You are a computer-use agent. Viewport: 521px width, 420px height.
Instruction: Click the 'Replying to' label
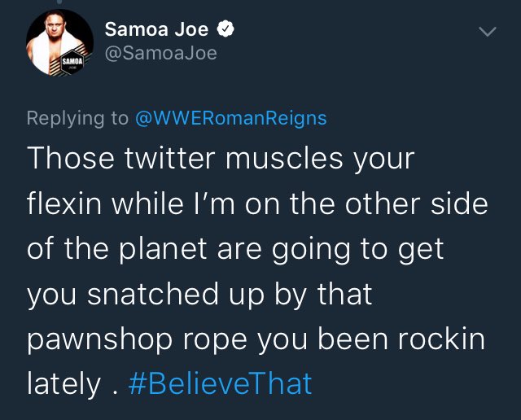(78, 119)
